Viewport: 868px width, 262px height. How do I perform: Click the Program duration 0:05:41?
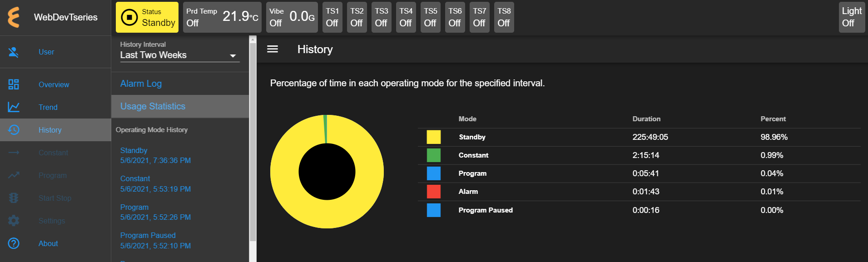tap(646, 173)
